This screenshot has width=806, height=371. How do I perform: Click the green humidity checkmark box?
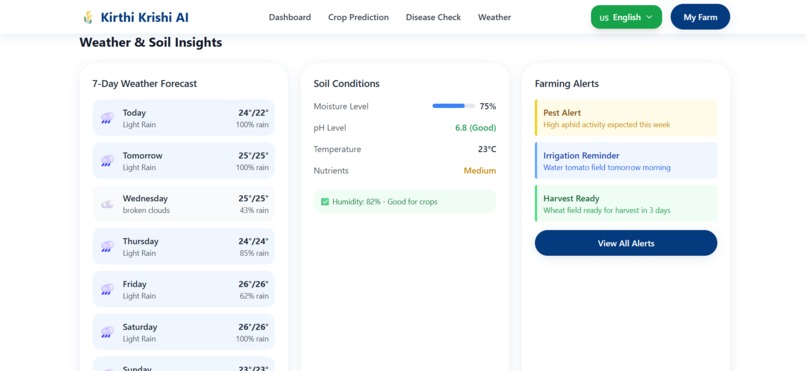point(325,201)
